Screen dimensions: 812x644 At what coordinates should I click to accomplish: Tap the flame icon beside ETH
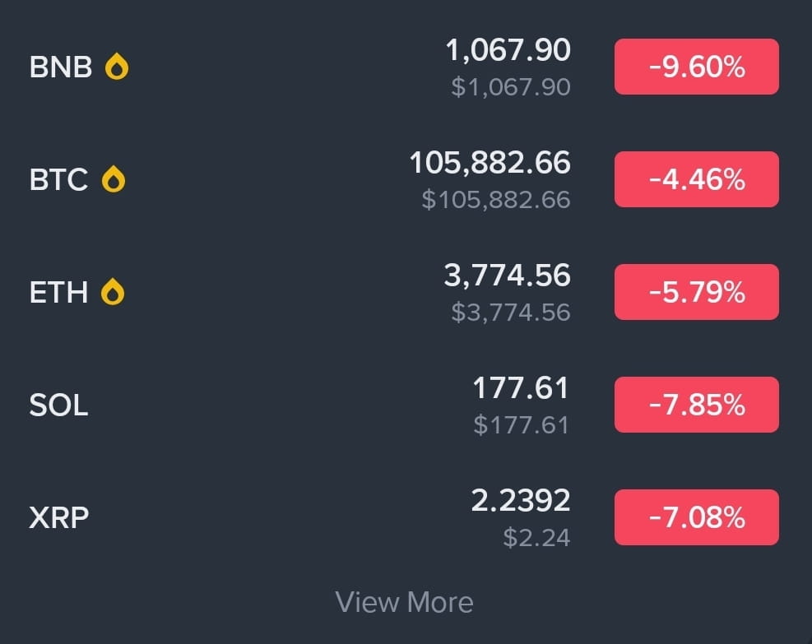point(113,292)
